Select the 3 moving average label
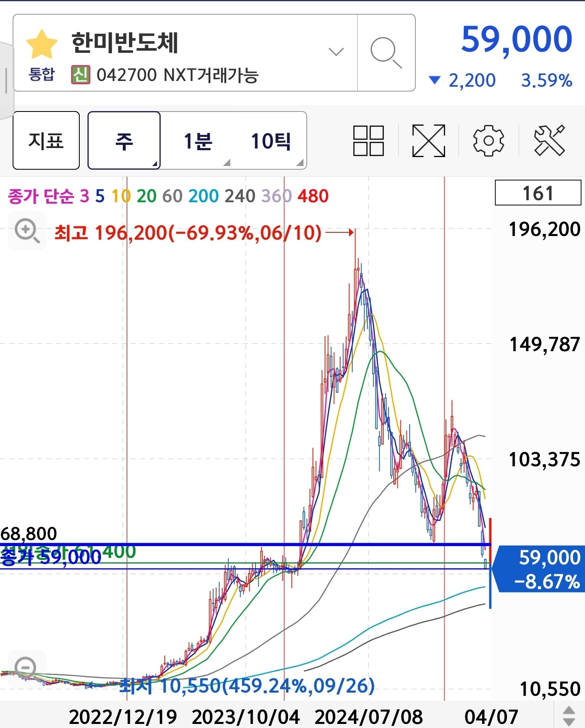Image resolution: width=585 pixels, height=728 pixels. pos(84,196)
